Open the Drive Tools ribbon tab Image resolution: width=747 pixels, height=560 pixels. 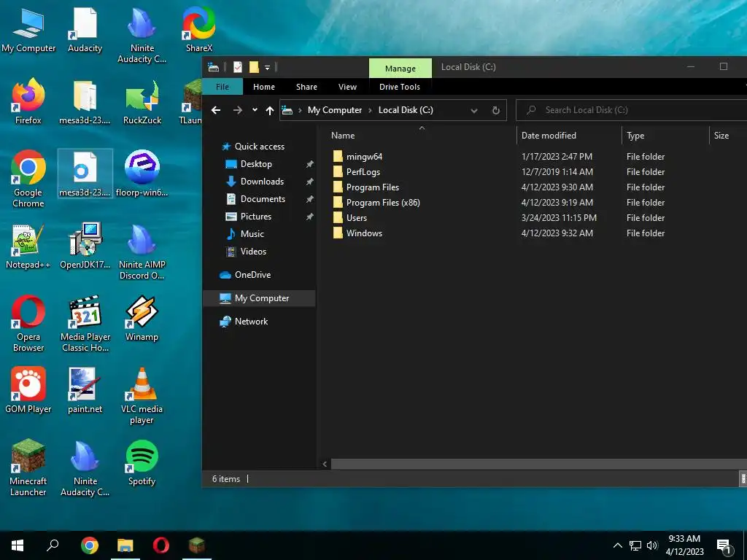point(400,87)
